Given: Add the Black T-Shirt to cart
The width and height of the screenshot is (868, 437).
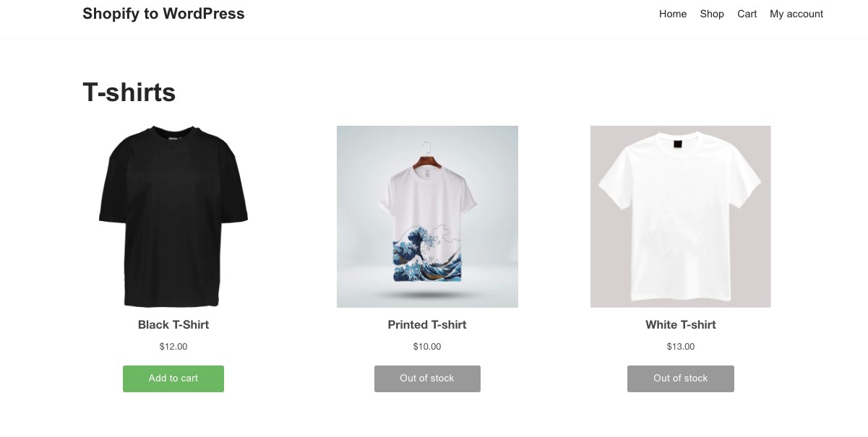Looking at the screenshot, I should [173, 378].
